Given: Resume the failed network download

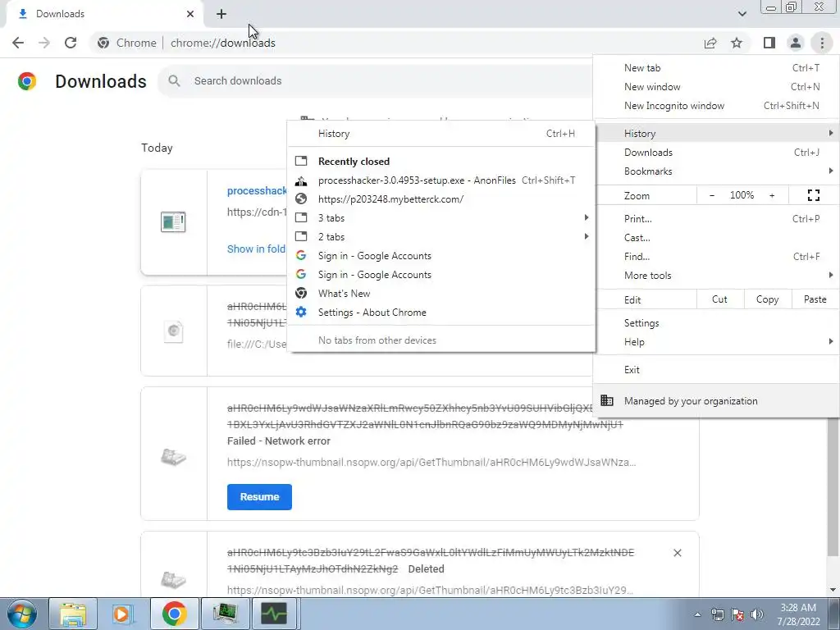Looking at the screenshot, I should pyautogui.click(x=259, y=496).
